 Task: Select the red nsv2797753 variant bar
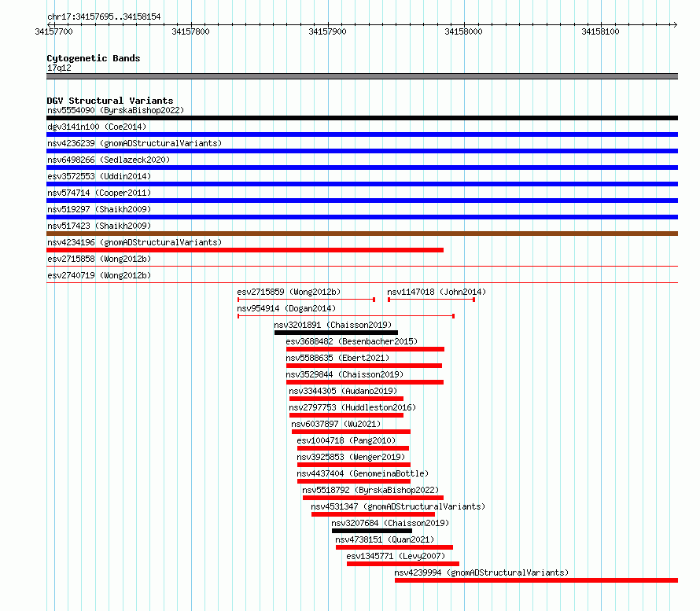[x=346, y=415]
